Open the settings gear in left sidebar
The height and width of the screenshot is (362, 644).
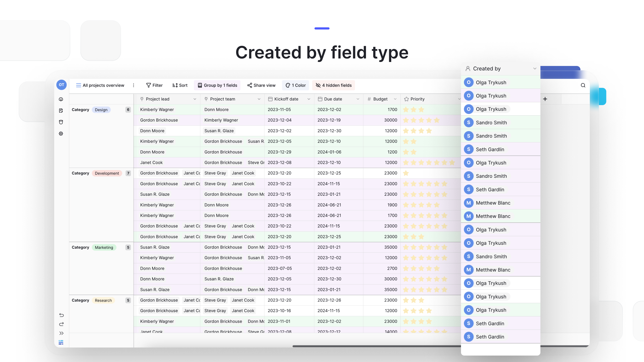click(x=61, y=134)
